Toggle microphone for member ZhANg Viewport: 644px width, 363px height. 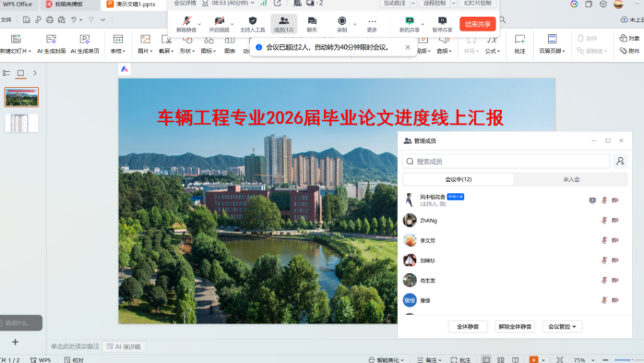604,221
